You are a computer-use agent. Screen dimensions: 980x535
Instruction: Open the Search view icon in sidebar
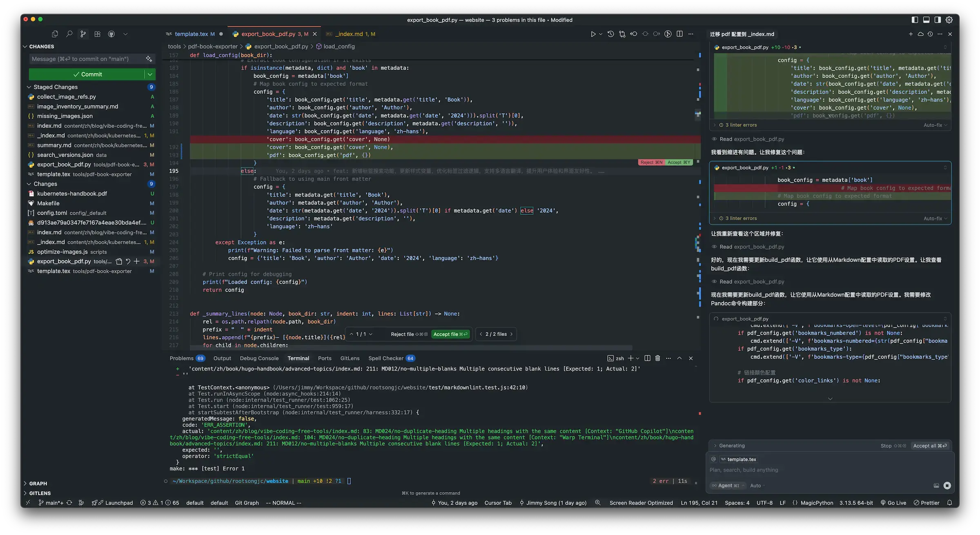[x=69, y=34]
